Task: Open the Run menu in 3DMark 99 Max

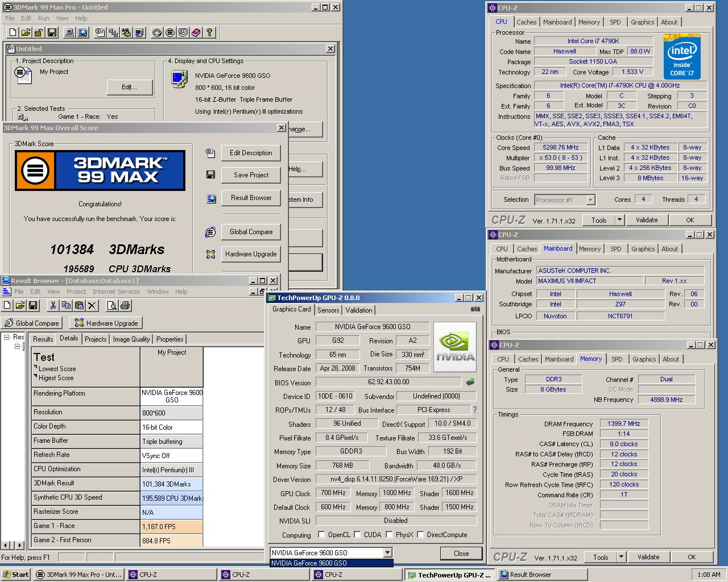Action: [44, 18]
